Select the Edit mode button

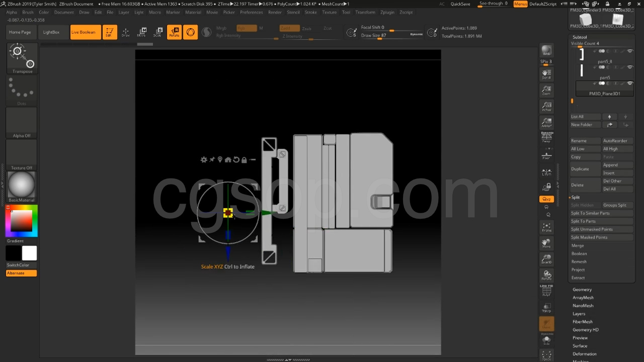pyautogui.click(x=110, y=32)
